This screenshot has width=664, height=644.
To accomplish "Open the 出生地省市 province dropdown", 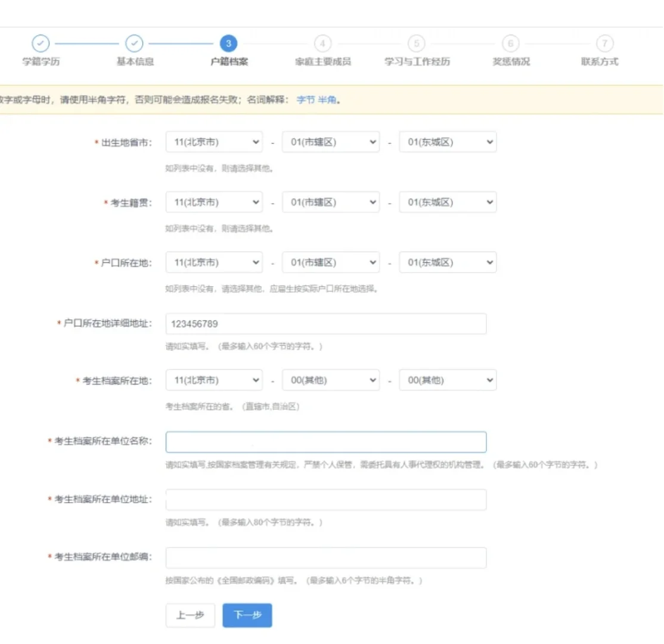I will (x=213, y=142).
